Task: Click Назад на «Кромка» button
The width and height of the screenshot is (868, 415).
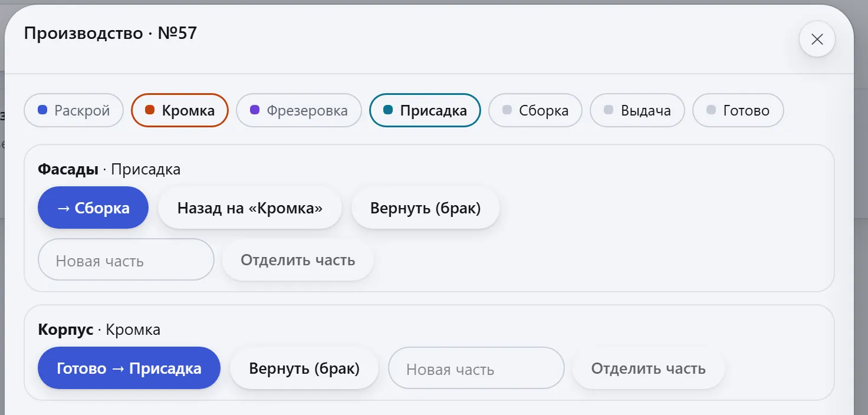Action: (x=250, y=207)
